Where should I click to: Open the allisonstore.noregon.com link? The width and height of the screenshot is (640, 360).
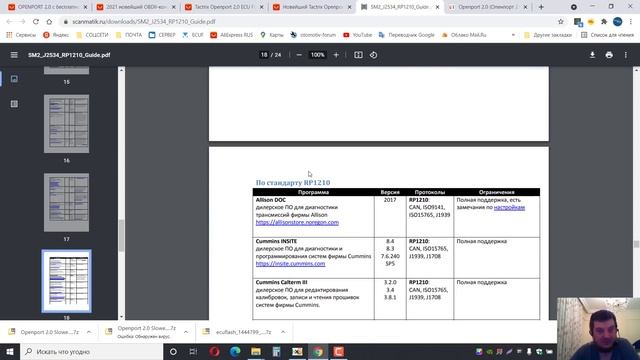pyautogui.click(x=297, y=222)
